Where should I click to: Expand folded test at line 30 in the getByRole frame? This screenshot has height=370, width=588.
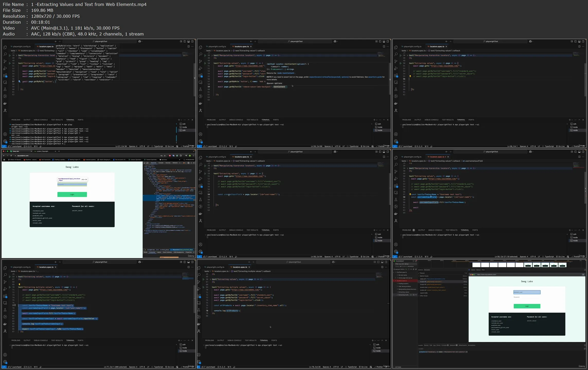[16, 55]
